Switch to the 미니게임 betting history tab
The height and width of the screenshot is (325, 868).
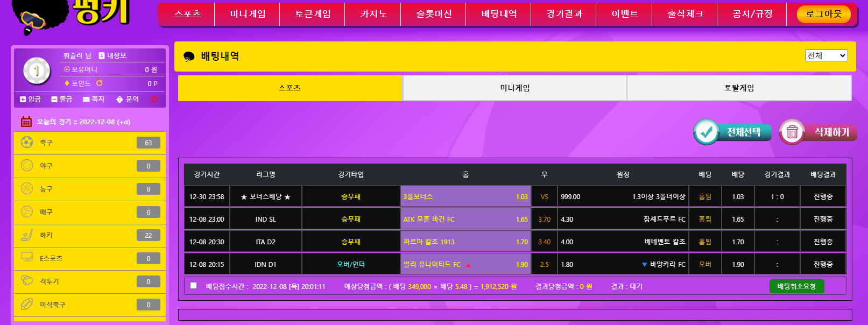514,88
